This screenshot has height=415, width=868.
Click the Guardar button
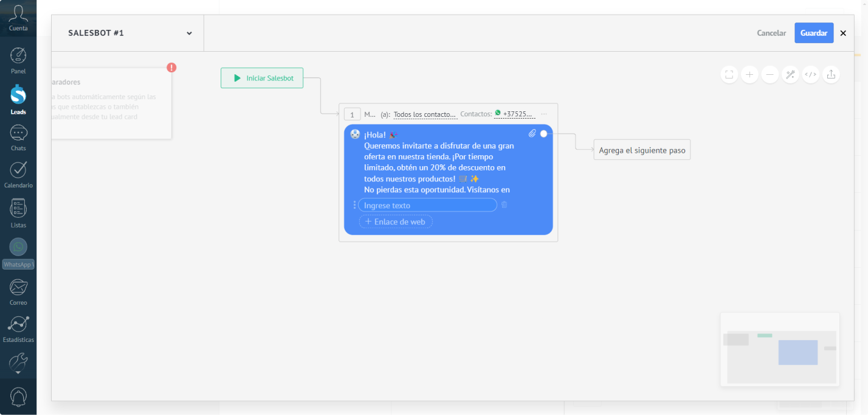[813, 33]
